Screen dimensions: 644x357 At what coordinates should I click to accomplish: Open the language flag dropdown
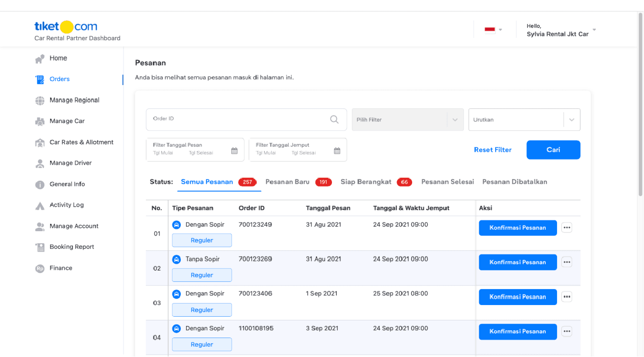[493, 30]
